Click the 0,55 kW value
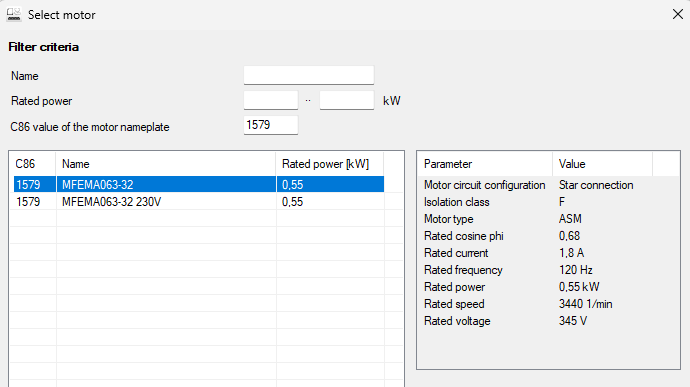The height and width of the screenshot is (387, 690). 579,287
